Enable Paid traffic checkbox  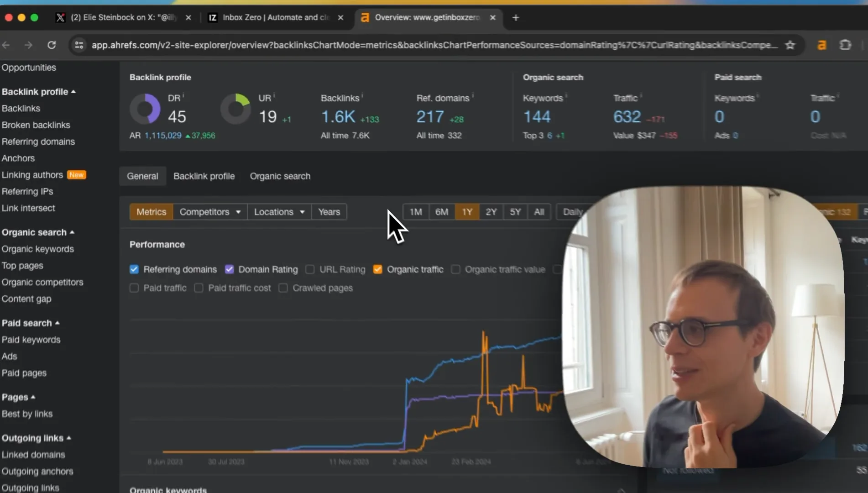134,288
